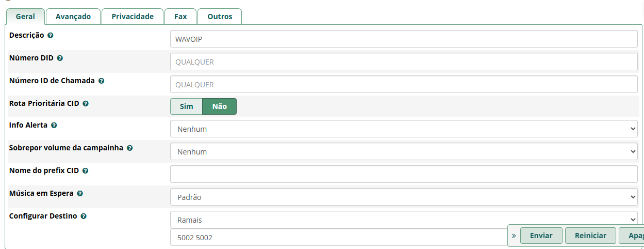
Task: Open the Música em Espera dropdown
Action: 404,197
